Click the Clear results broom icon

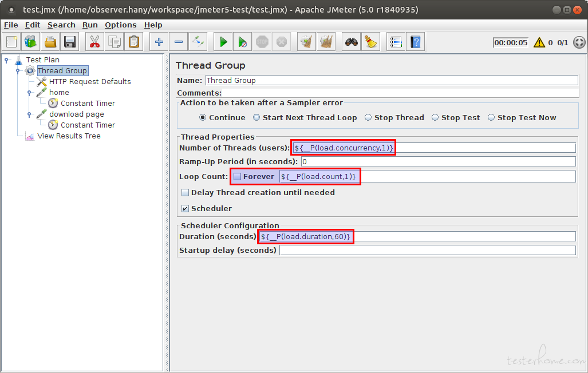tap(307, 42)
